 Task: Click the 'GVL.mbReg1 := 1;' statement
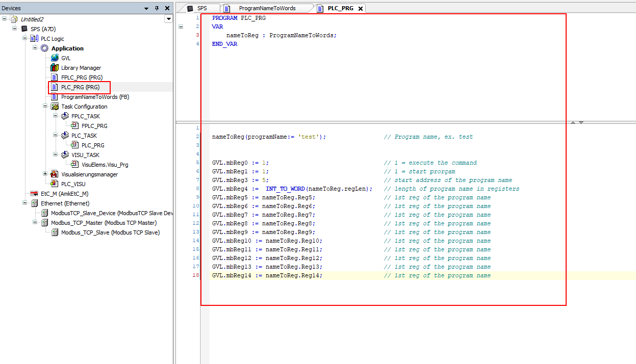pos(241,171)
